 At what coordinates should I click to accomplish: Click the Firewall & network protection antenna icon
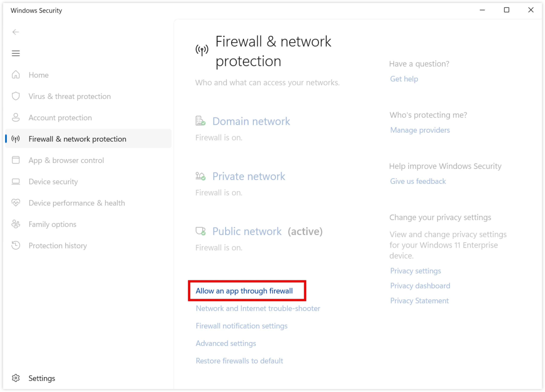16,139
